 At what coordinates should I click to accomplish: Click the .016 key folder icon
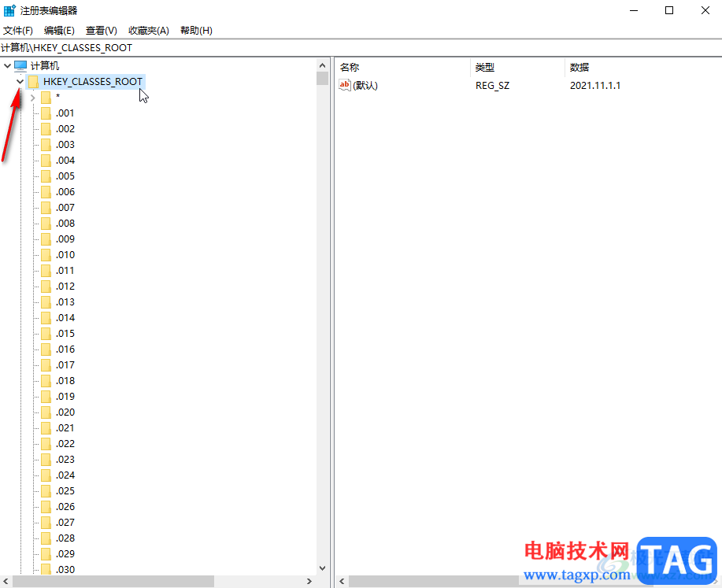[46, 349]
